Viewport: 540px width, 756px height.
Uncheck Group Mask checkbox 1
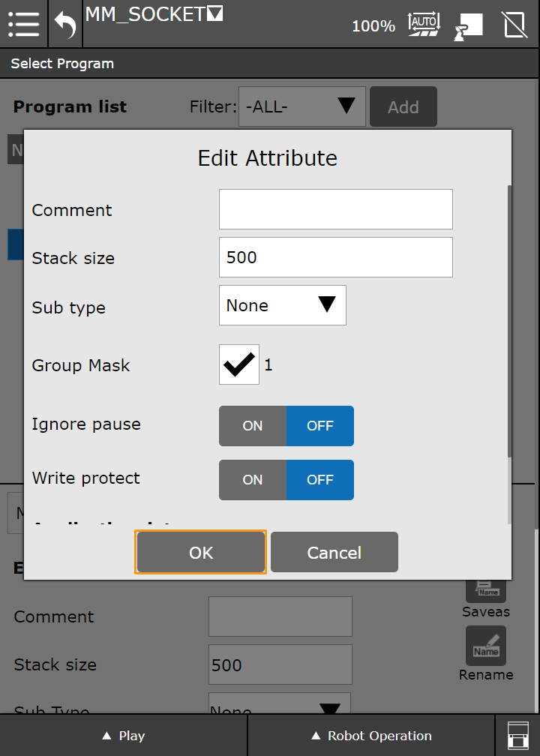(x=239, y=364)
